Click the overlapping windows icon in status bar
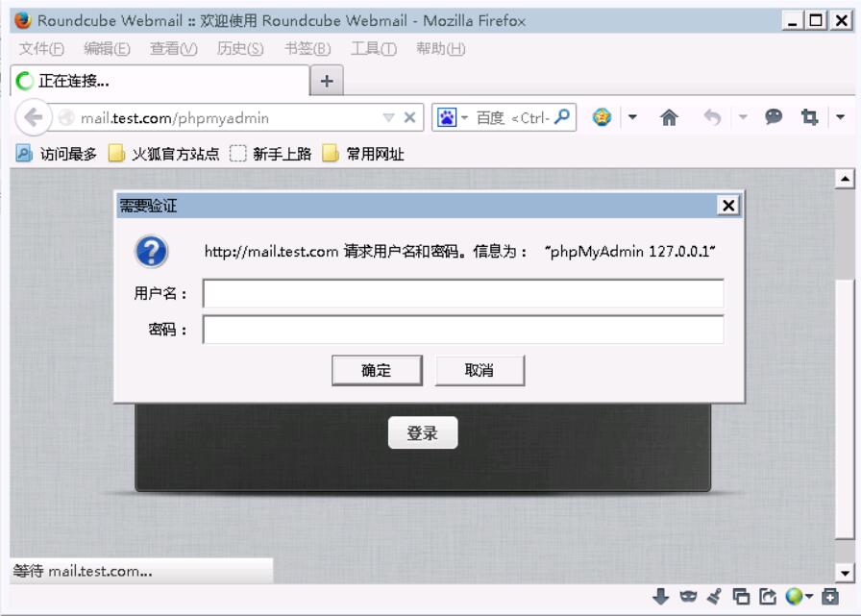 click(x=741, y=596)
